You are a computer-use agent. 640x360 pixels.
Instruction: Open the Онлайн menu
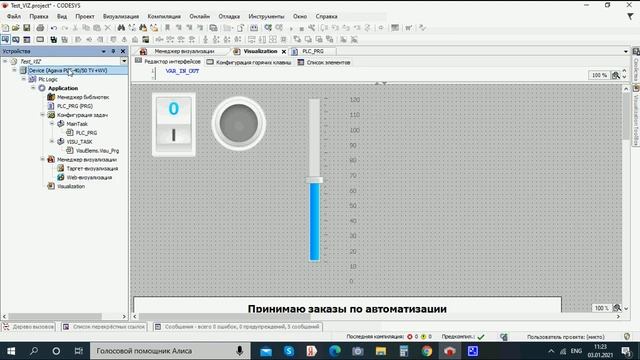pyautogui.click(x=200, y=16)
